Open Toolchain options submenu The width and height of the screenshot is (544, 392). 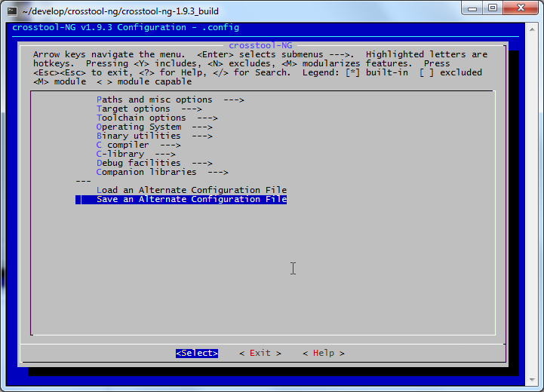click(157, 118)
